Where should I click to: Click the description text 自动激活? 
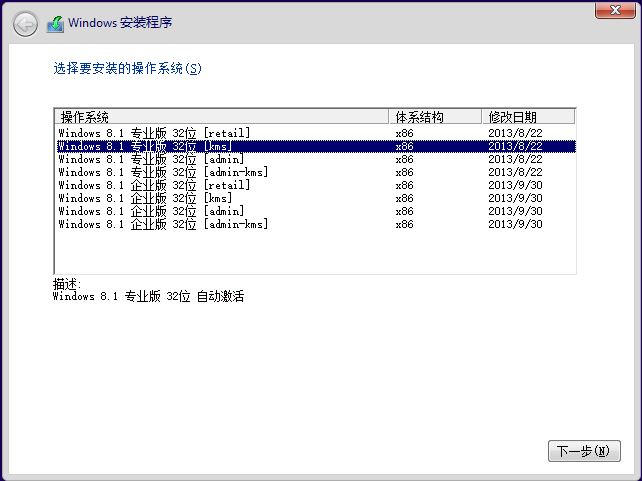pyautogui.click(x=220, y=296)
